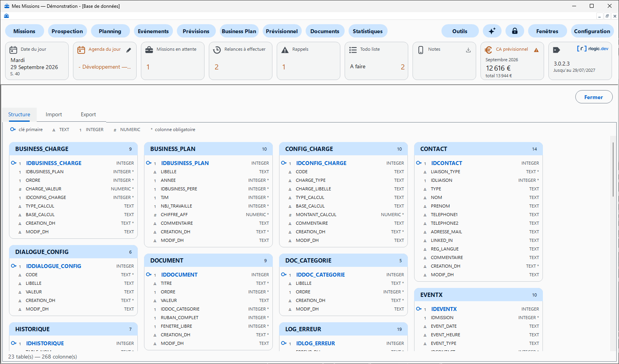
Task: Click the padlock icon button
Action: [515, 31]
